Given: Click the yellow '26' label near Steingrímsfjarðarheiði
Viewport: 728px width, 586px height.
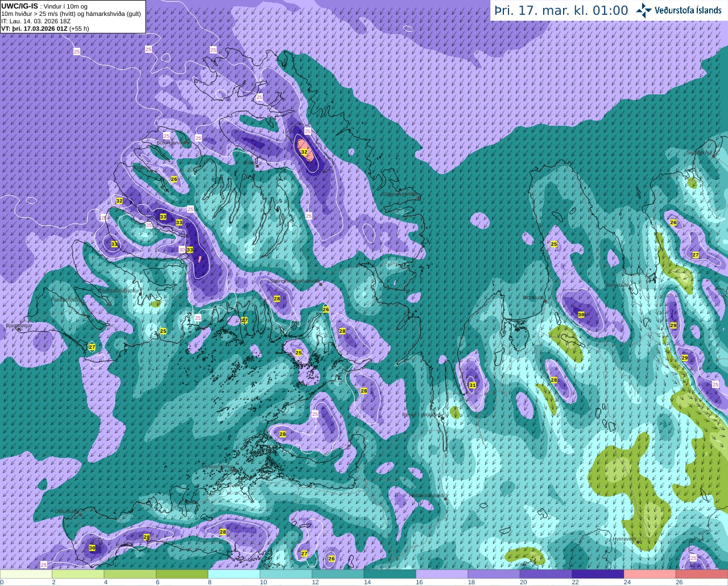Looking at the screenshot, I should coord(326,309).
